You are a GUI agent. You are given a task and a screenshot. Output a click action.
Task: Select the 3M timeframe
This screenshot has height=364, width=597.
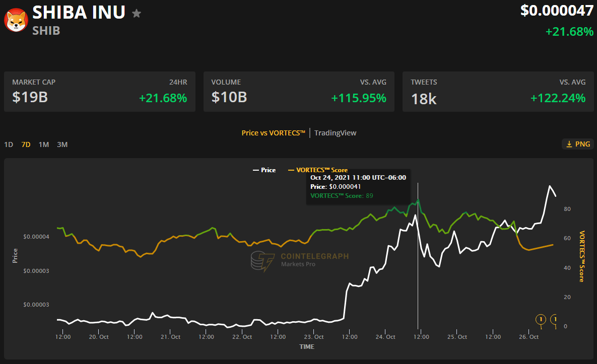(x=62, y=144)
